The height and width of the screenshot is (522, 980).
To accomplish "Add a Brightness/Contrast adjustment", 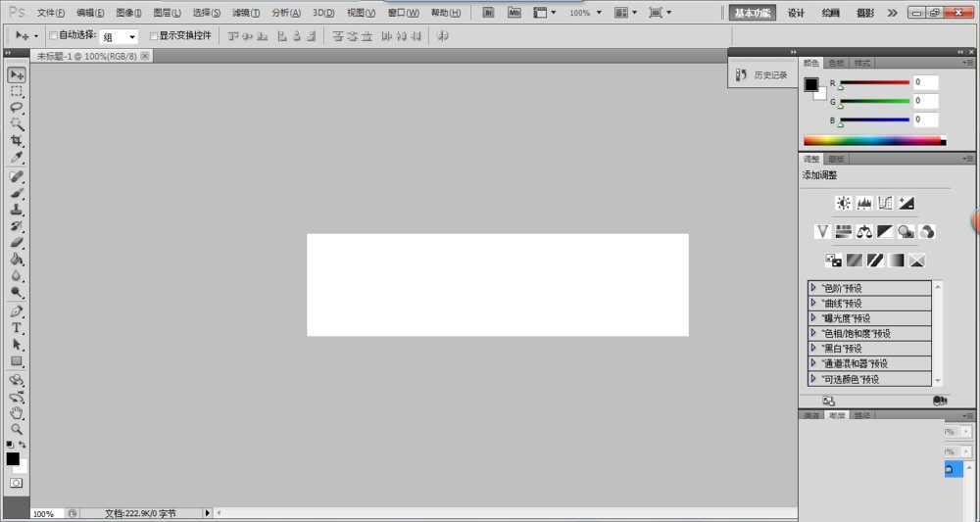I will [x=843, y=203].
